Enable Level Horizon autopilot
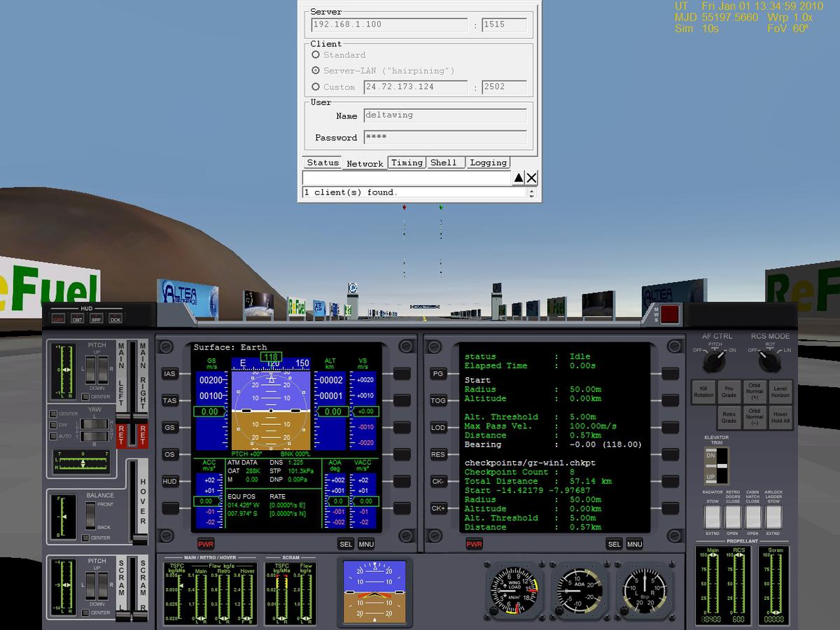The width and height of the screenshot is (840, 630). click(x=780, y=391)
